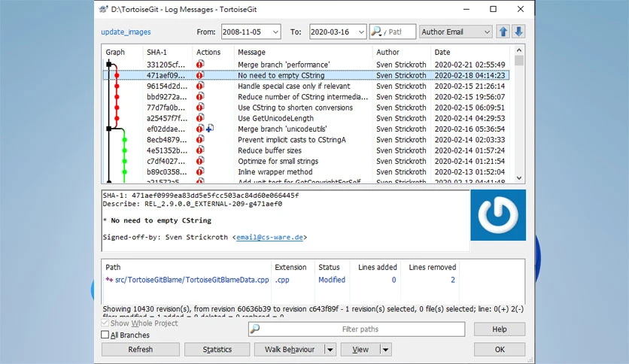Sort by the Date column header

(470, 52)
